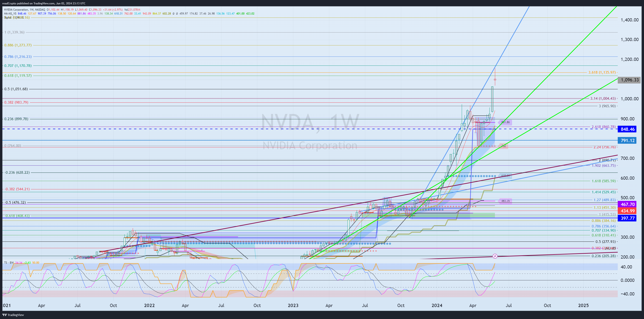
Task: Click the NVIDIA Corporation, 1W, NASDAQ title
Action: pyautogui.click(x=25, y=10)
